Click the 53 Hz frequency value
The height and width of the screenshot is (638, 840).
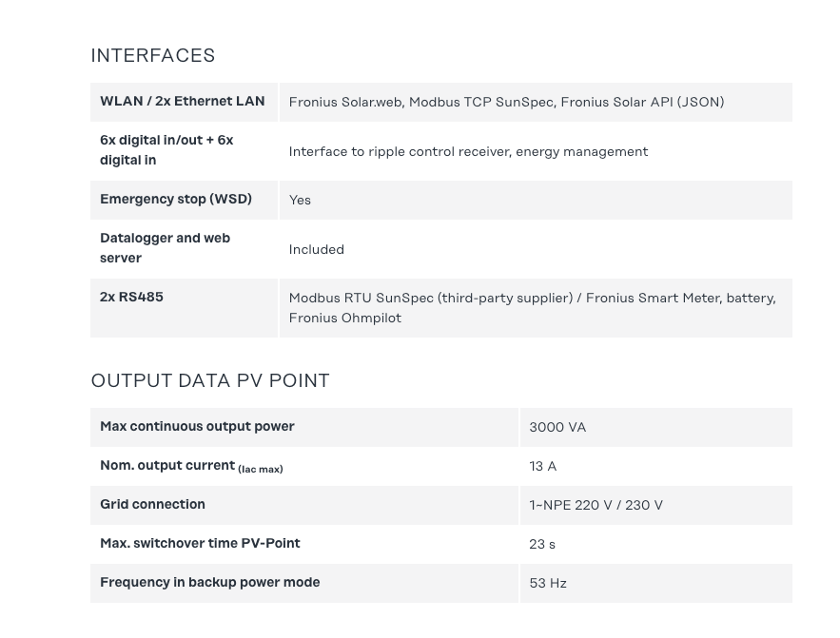tap(548, 583)
